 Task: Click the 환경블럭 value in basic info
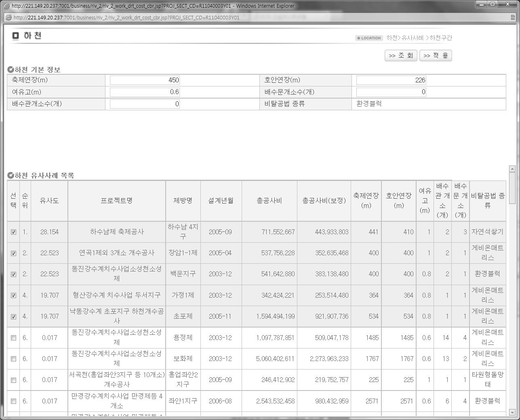(x=369, y=104)
